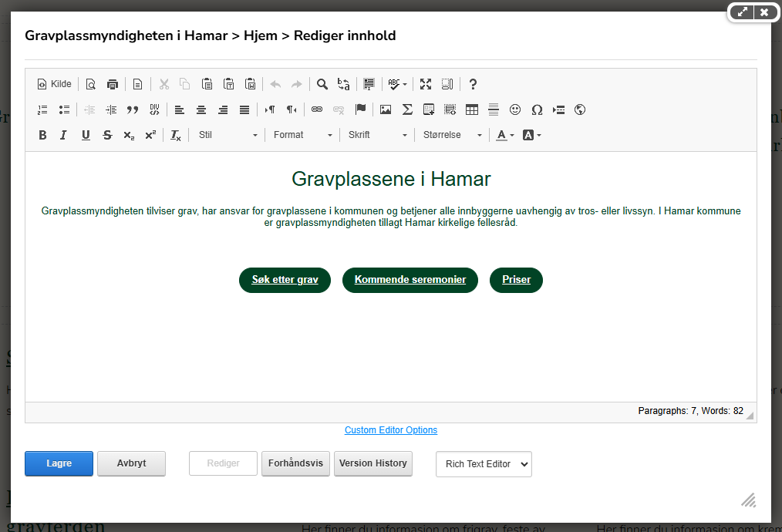Justify the text
The image size is (782, 532).
pos(244,109)
